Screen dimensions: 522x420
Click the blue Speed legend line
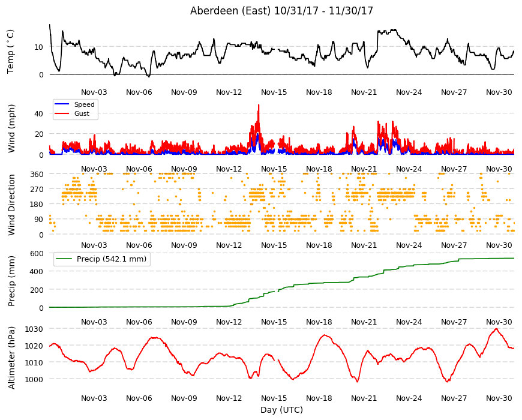pyautogui.click(x=62, y=104)
